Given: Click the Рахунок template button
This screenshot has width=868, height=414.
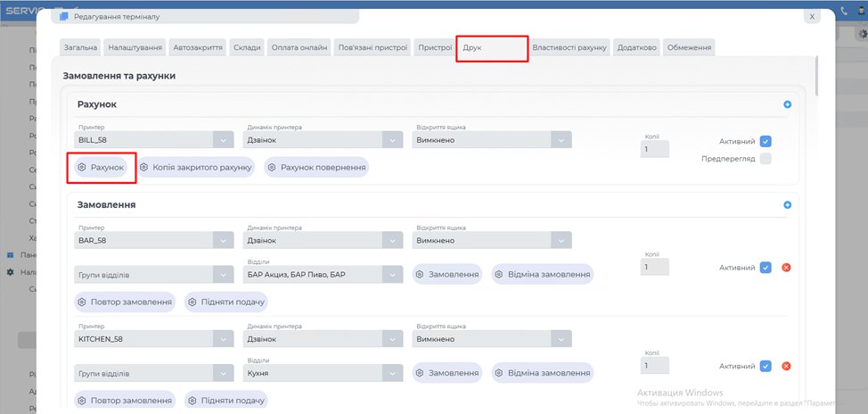Looking at the screenshot, I should (x=101, y=167).
